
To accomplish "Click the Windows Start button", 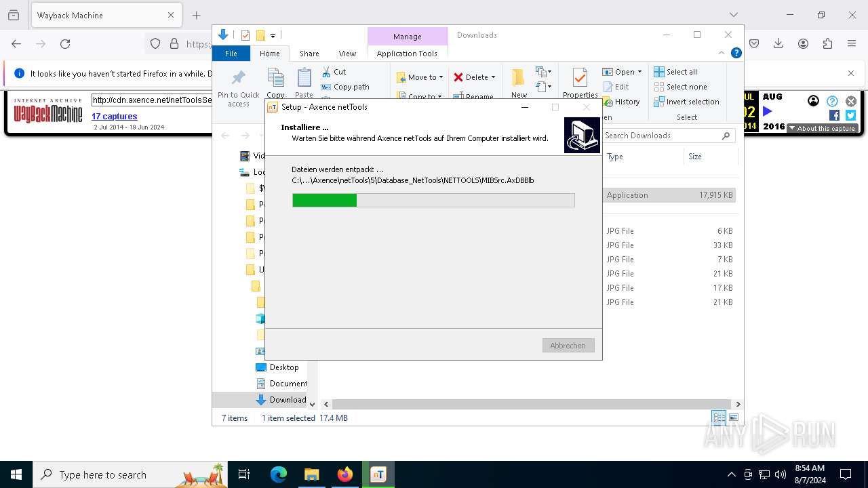I will (x=16, y=474).
